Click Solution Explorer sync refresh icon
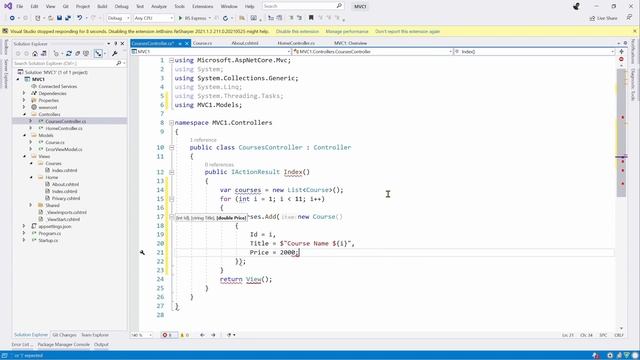Screen dimensions: 640x360 click(x=69, y=53)
